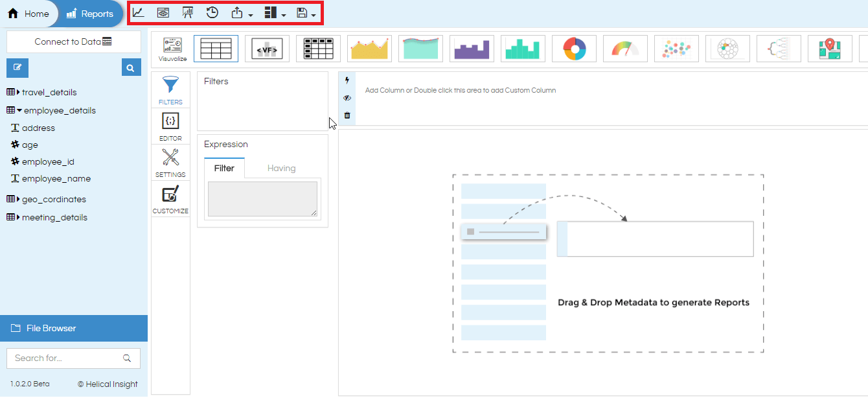The image size is (868, 398).
Task: Open the Settings tools panel
Action: coord(170,163)
